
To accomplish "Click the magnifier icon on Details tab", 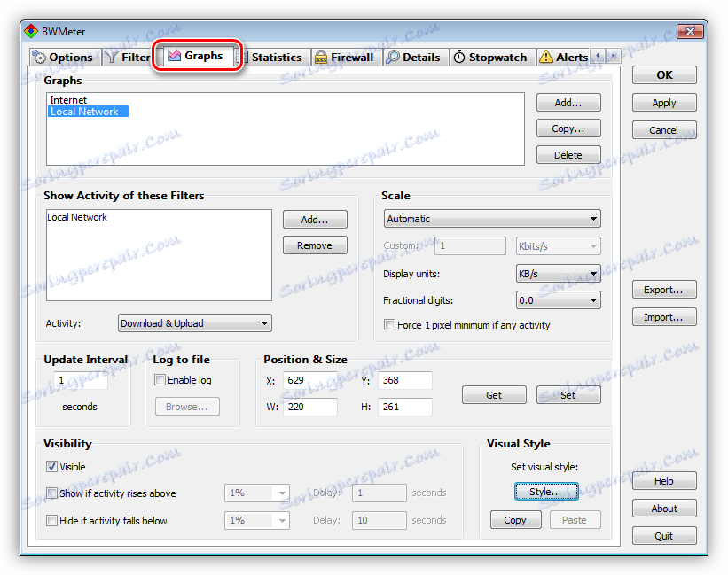I will coord(393,57).
